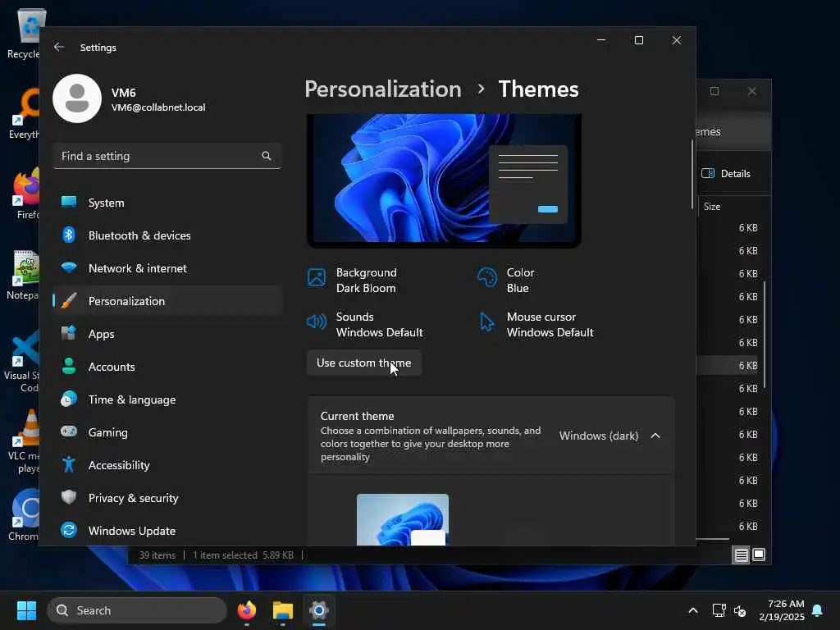Click the Gaming controller icon
The image size is (840, 630).
click(69, 431)
